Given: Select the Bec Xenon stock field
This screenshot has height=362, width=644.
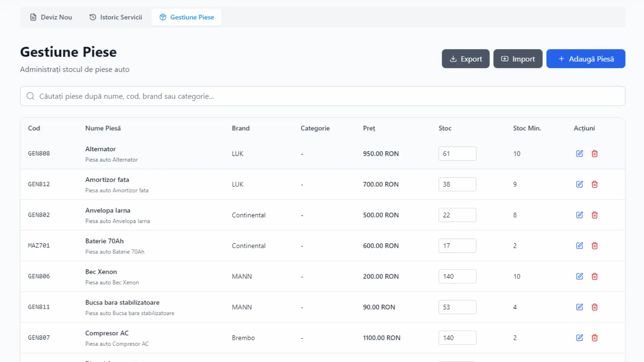Looking at the screenshot, I should click(457, 276).
